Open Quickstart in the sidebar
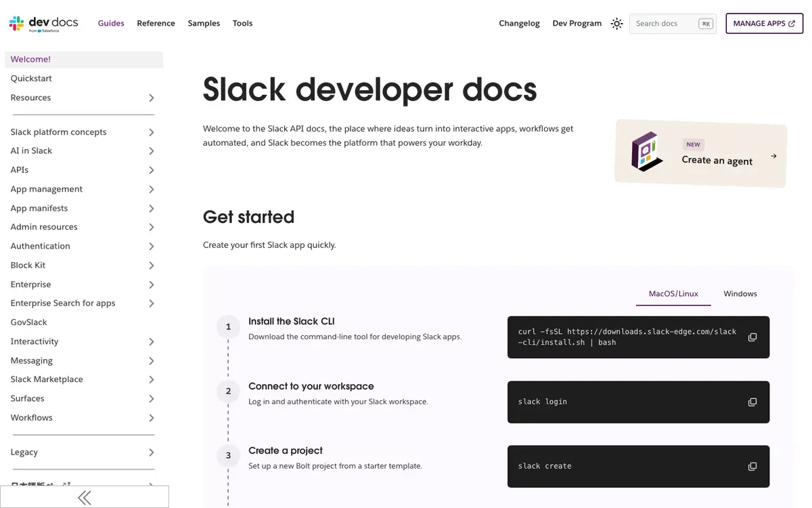Image resolution: width=812 pixels, height=508 pixels. pos(84,79)
